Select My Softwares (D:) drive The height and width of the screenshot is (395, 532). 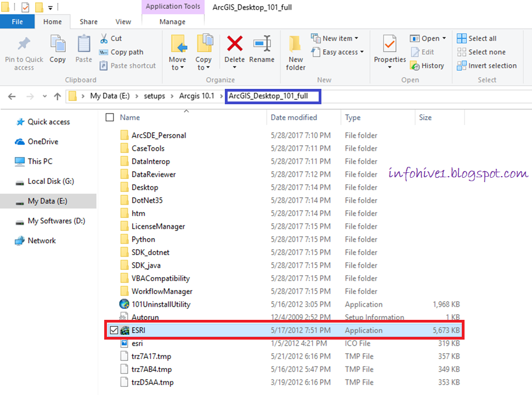[x=56, y=221]
